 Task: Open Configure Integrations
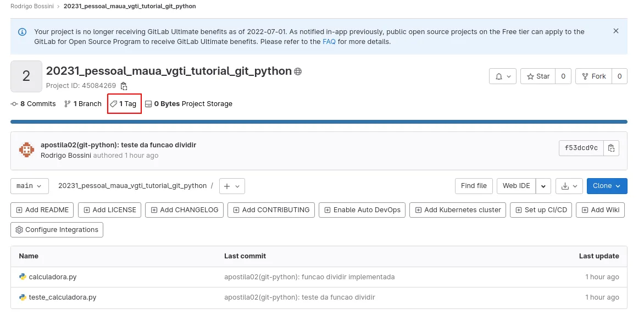click(57, 230)
